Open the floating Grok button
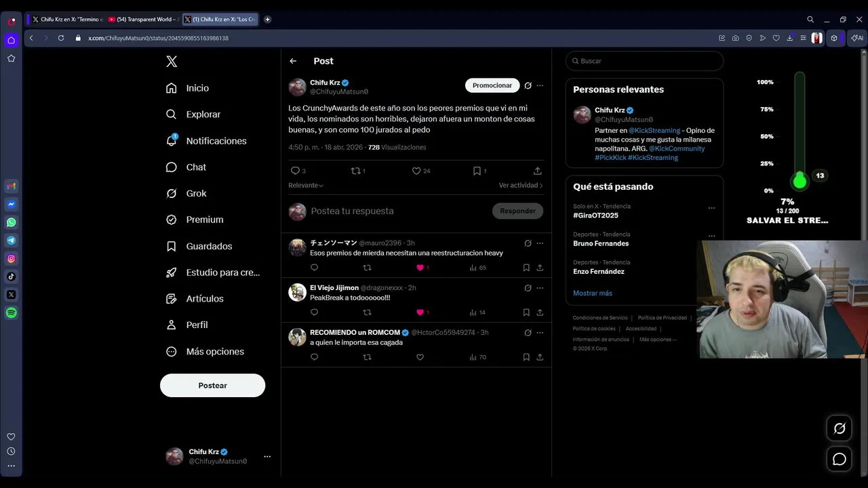This screenshot has width=868, height=488. coord(840,428)
